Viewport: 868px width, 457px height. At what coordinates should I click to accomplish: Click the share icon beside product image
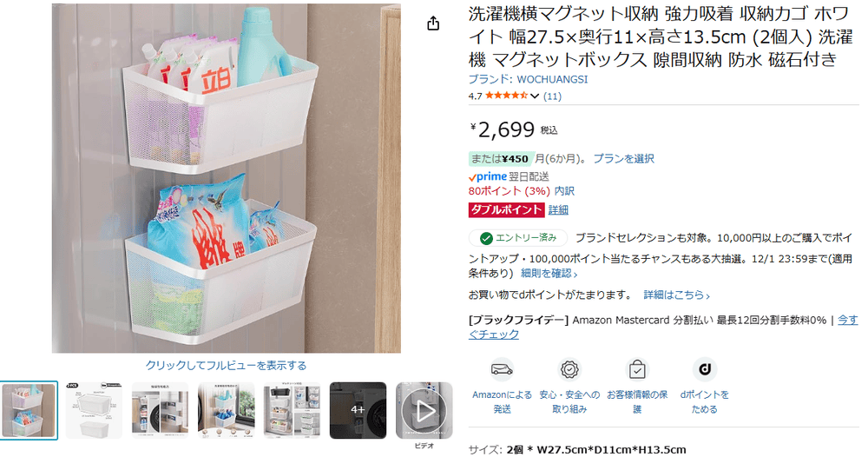tap(433, 23)
